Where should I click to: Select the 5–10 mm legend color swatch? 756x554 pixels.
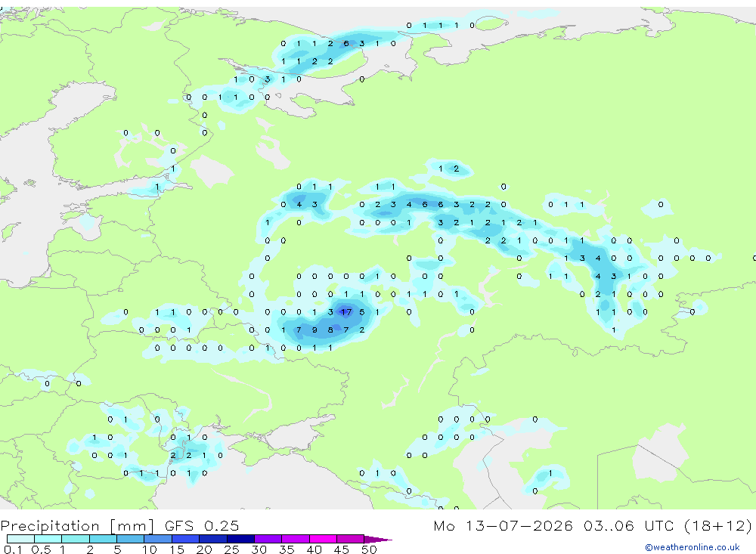131,539
